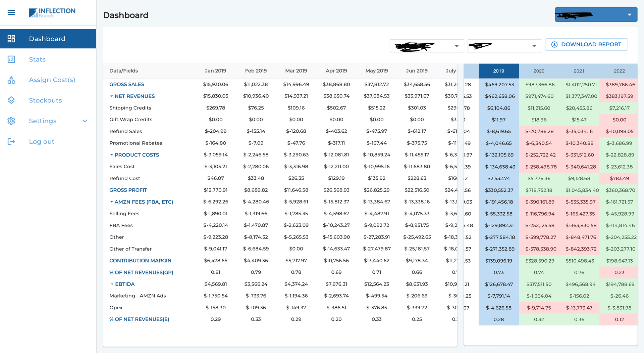Expand the Settings submenu chevron
This screenshot has width=644, height=353.
tap(85, 121)
